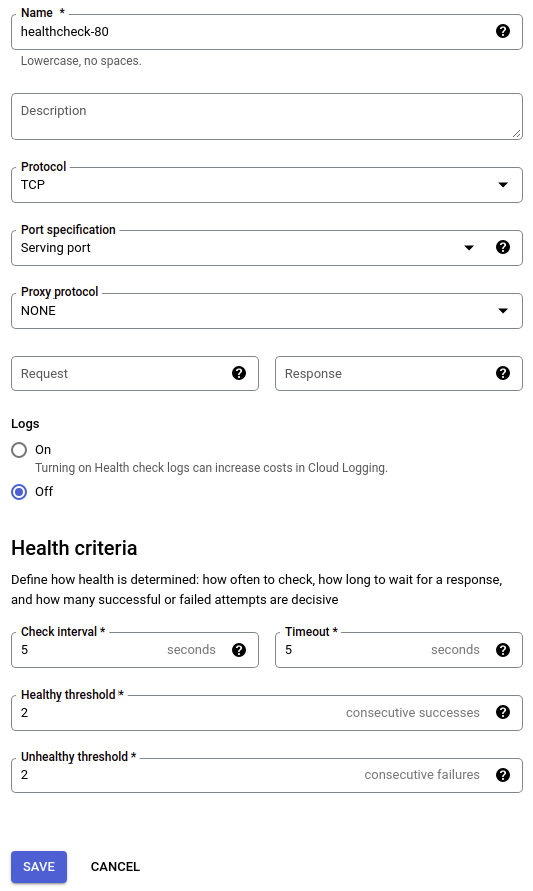533x891 pixels.
Task: Cancel health check creation
Action: (x=115, y=867)
